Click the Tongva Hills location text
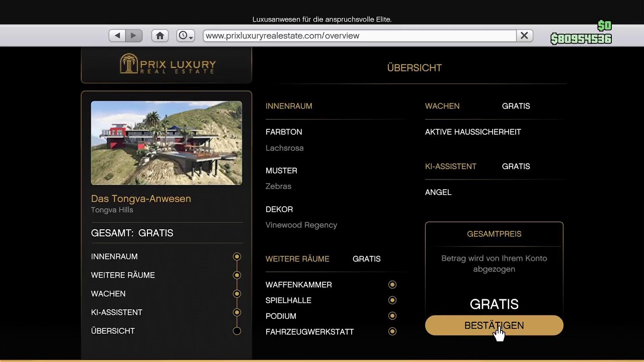The width and height of the screenshot is (644, 362). [x=112, y=210]
